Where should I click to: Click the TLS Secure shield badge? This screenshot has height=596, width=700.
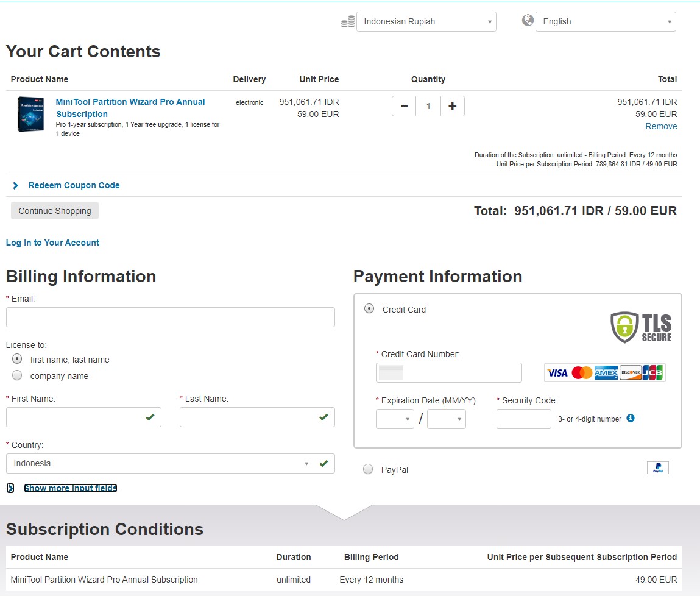641,327
